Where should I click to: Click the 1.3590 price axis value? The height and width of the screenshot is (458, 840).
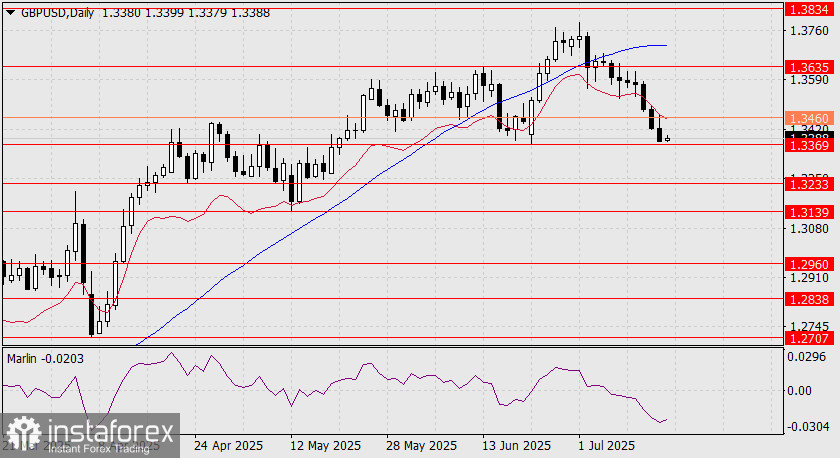(809, 80)
